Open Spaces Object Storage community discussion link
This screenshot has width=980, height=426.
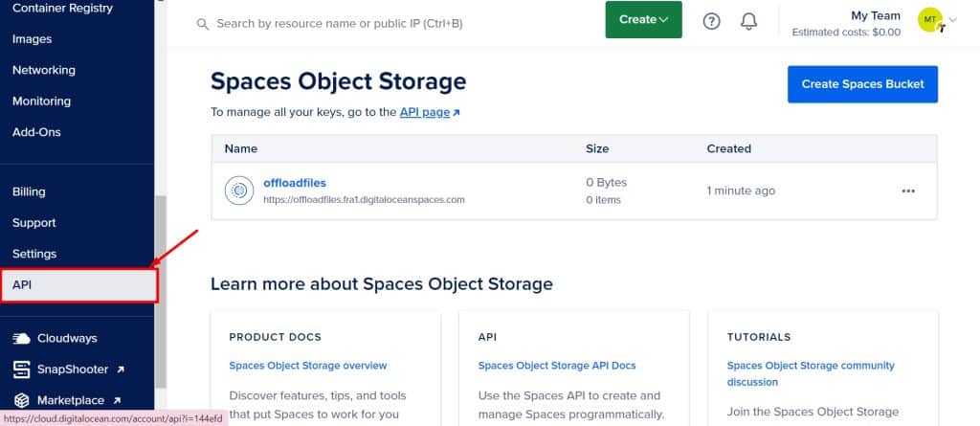[x=811, y=373]
